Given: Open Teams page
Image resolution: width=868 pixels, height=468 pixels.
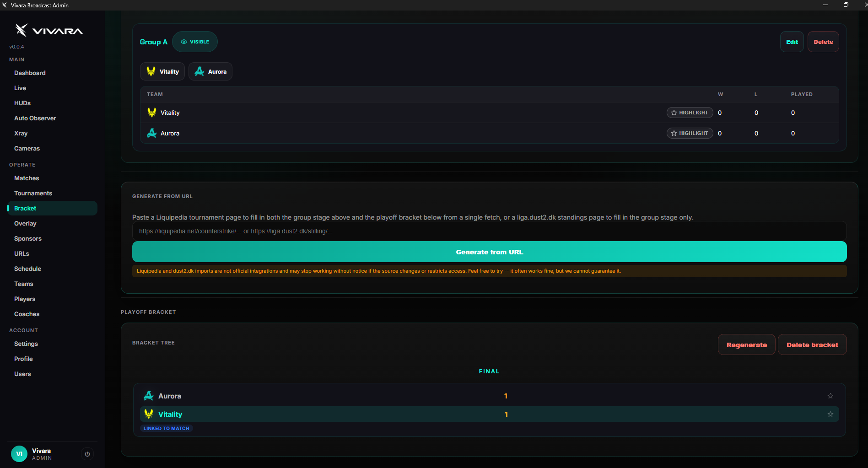Looking at the screenshot, I should pos(52,284).
